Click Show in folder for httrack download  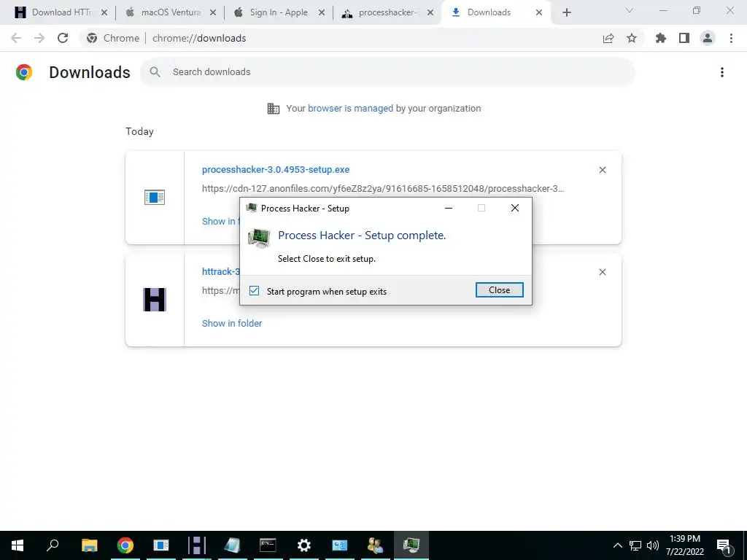pyautogui.click(x=232, y=323)
